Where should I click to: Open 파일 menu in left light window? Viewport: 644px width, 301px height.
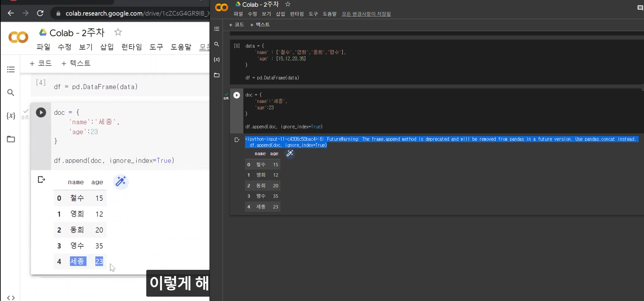point(44,47)
